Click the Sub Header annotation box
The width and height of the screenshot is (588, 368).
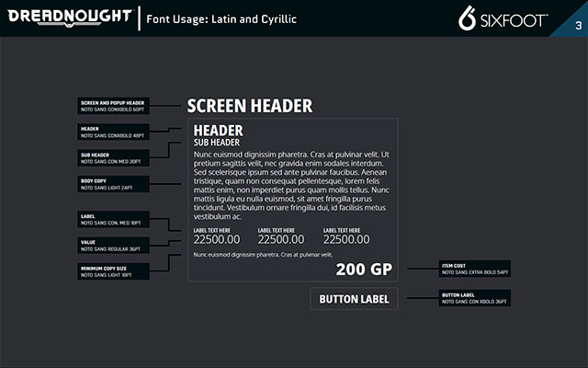[112, 158]
